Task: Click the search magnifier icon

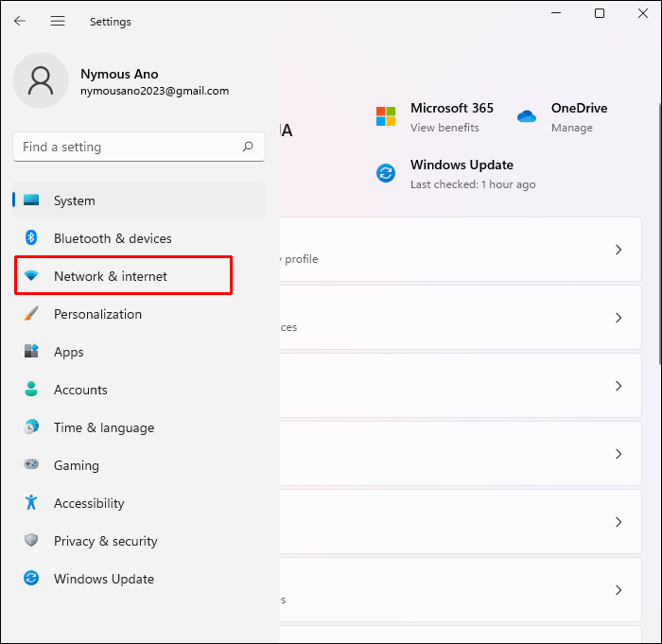Action: (x=248, y=147)
